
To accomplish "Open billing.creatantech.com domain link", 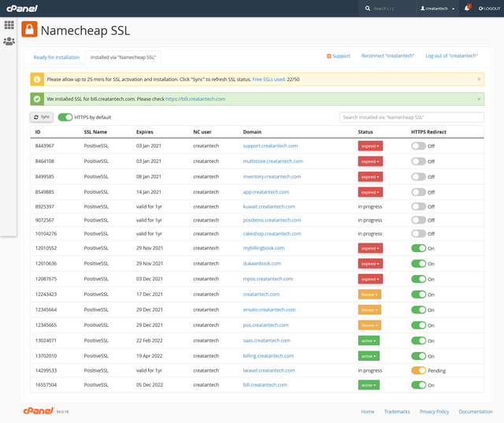I will pos(269,356).
